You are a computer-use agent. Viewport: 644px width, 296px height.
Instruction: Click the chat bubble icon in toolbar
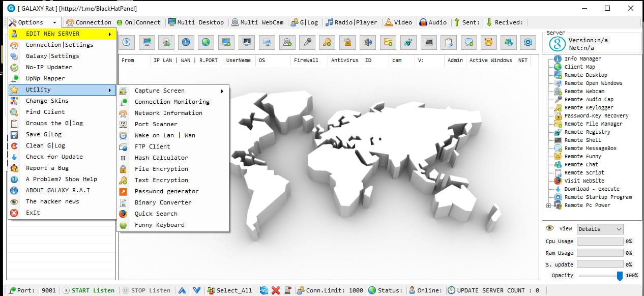coord(469,43)
